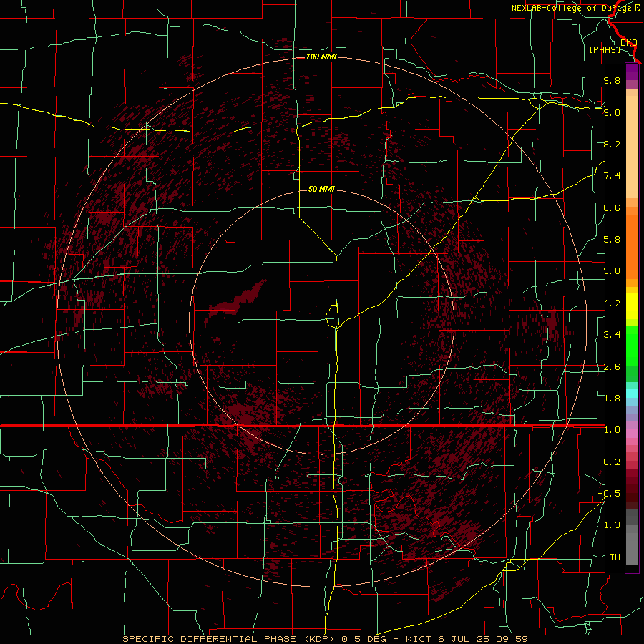This screenshot has width=644, height=644.
Task: Click the DKD product label above legend
Action: 628,42
